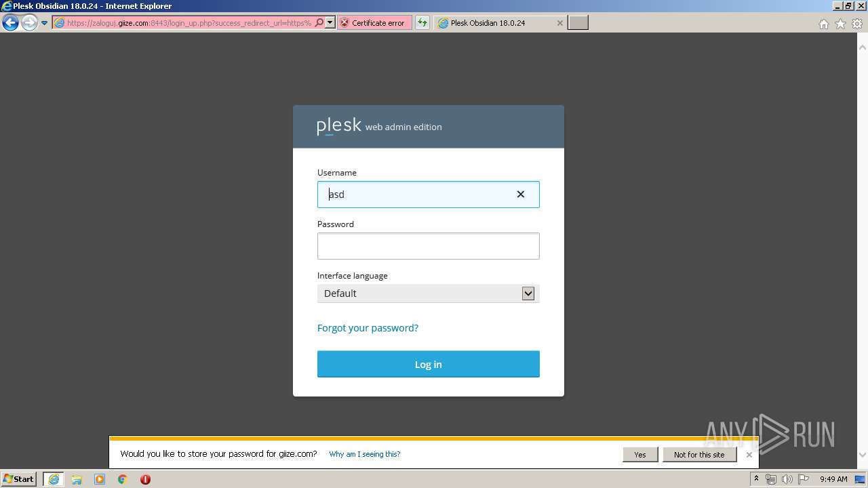
Task: Click Internet Explorer taskbar icon
Action: pos(54,479)
